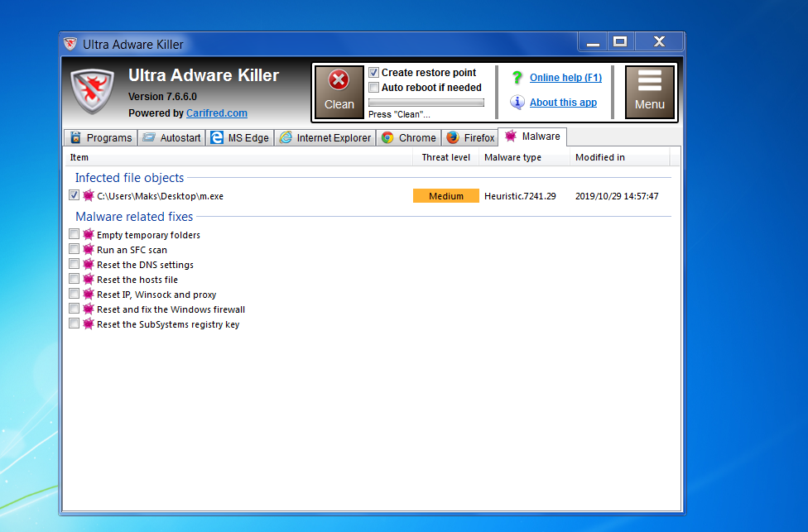Click the Clean button with red X
This screenshot has height=532, width=808.
pyautogui.click(x=339, y=92)
